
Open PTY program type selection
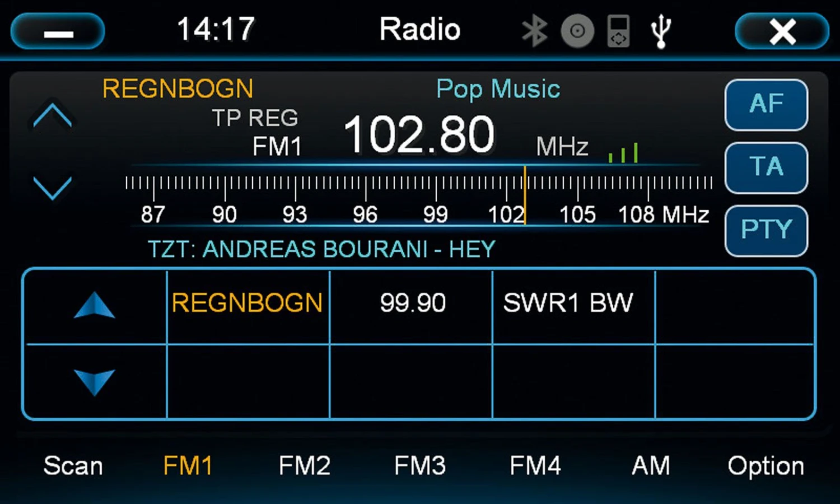coord(766,230)
